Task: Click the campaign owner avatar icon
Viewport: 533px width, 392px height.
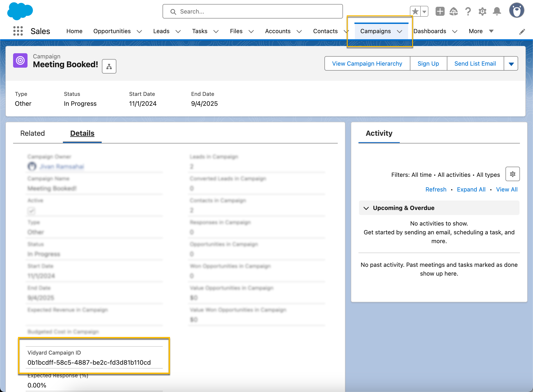Action: click(32, 166)
